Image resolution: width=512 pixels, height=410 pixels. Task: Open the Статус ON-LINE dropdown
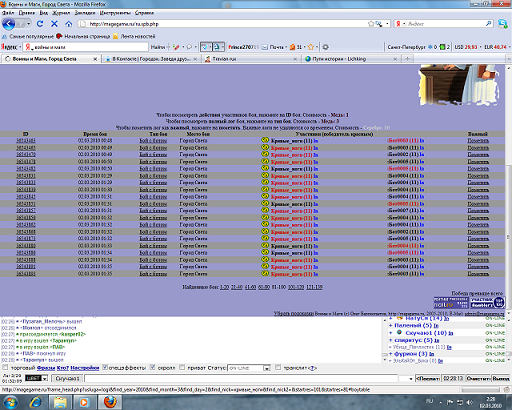(267, 368)
